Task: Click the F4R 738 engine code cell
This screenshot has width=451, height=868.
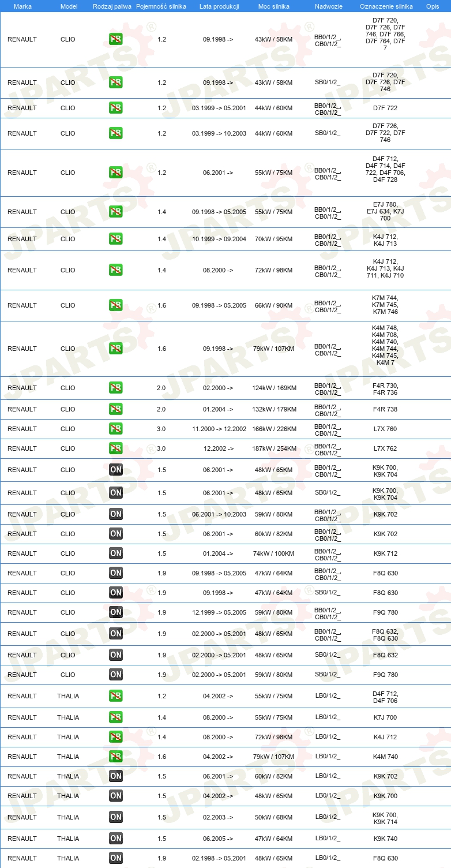Action: (385, 409)
